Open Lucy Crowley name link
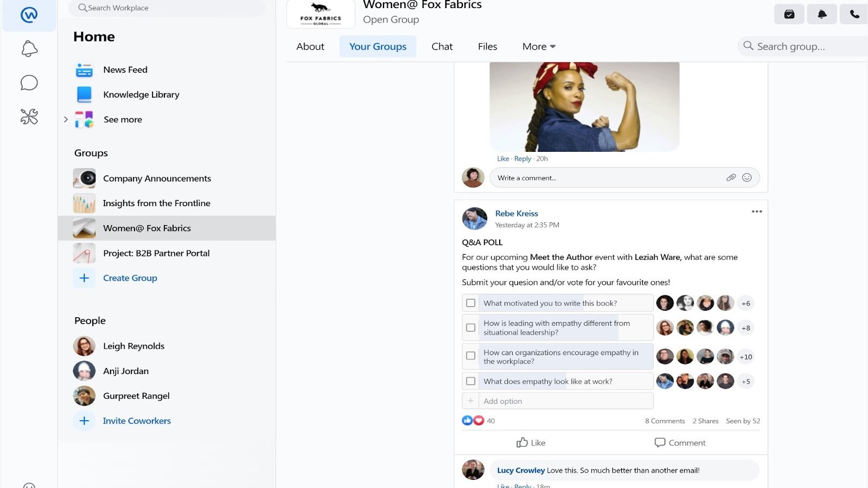 tap(521, 471)
